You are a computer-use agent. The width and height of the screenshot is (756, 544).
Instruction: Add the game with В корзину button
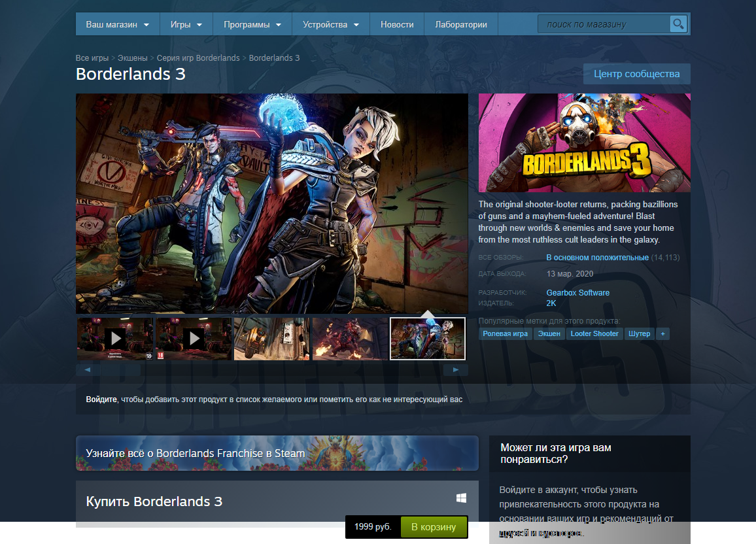click(434, 526)
